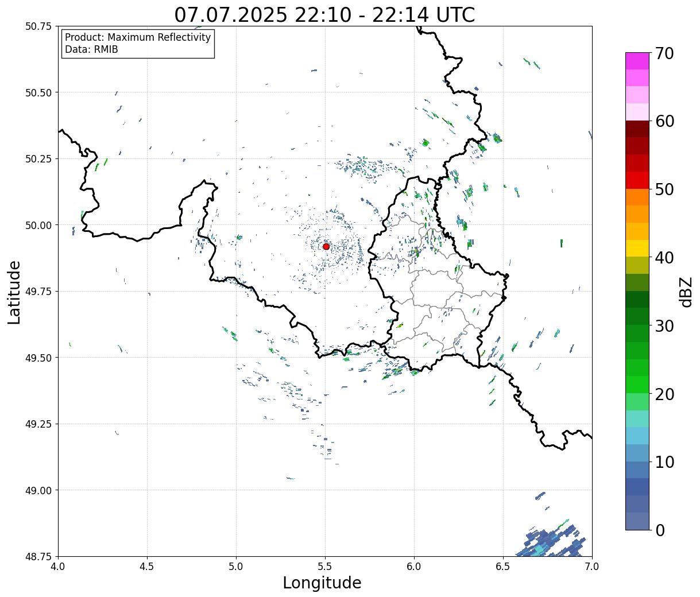700x597 pixels.
Task: Click the longitude tick label 7.0
Action: pyautogui.click(x=592, y=567)
